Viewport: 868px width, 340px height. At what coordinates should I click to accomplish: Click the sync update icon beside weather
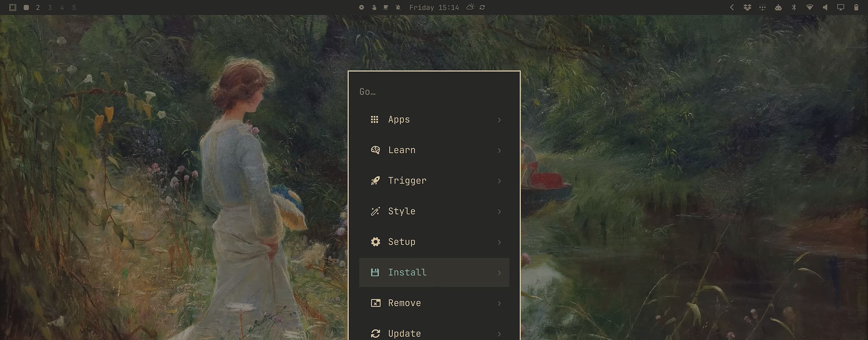482,7
